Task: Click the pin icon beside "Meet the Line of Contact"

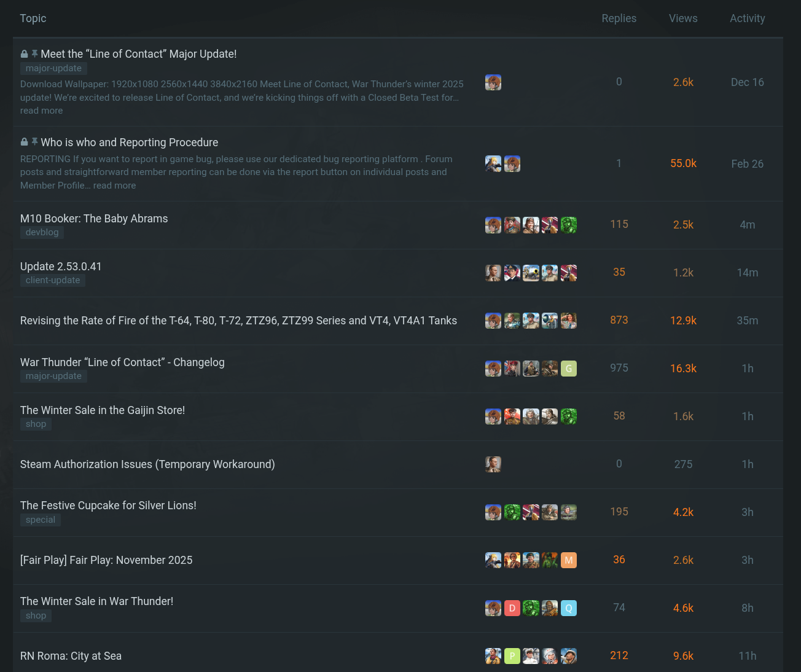Action: point(35,54)
